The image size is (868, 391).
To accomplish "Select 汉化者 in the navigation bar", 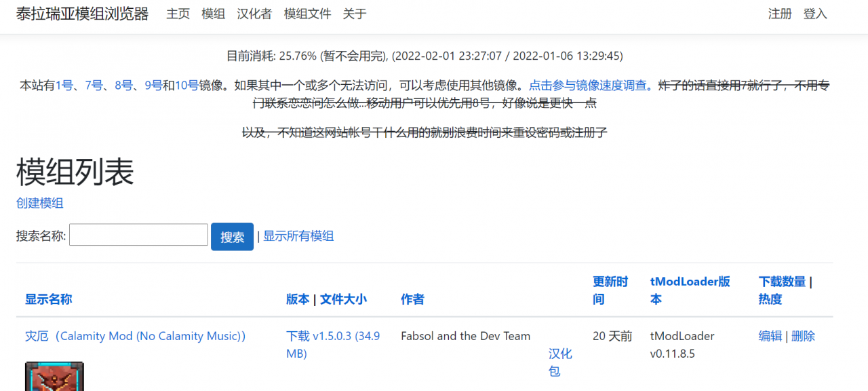I will click(x=254, y=14).
